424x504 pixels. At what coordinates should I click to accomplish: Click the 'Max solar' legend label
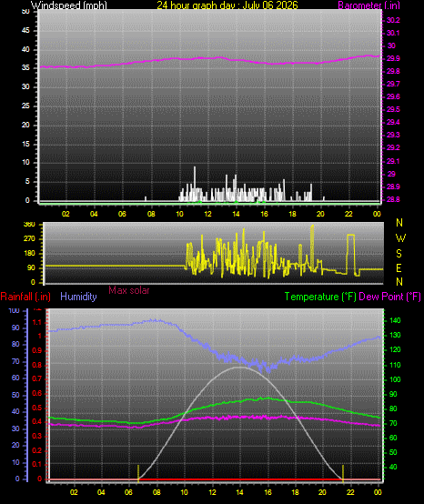129,290
